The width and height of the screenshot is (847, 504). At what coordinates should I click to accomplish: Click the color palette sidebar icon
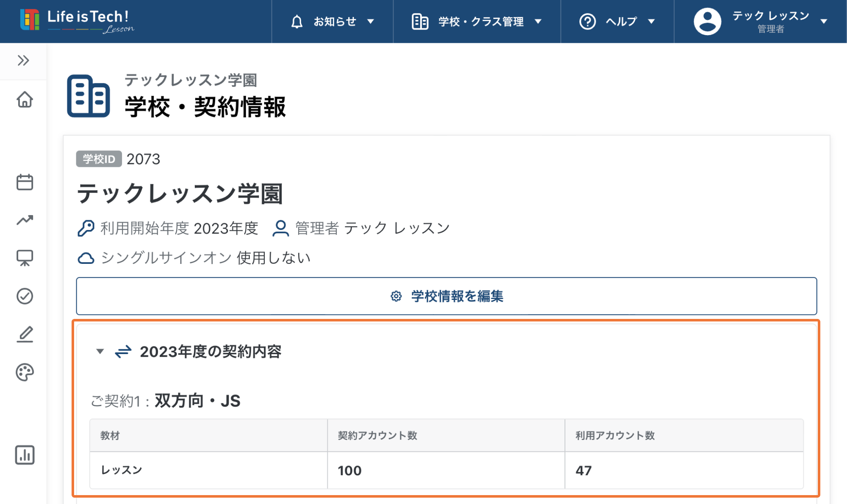coord(25,372)
